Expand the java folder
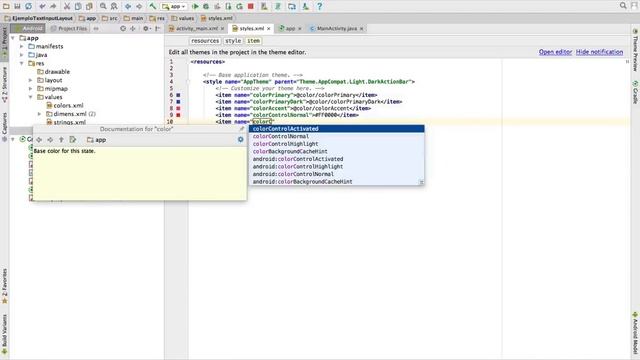Screen dimensions: 640x360 22,55
